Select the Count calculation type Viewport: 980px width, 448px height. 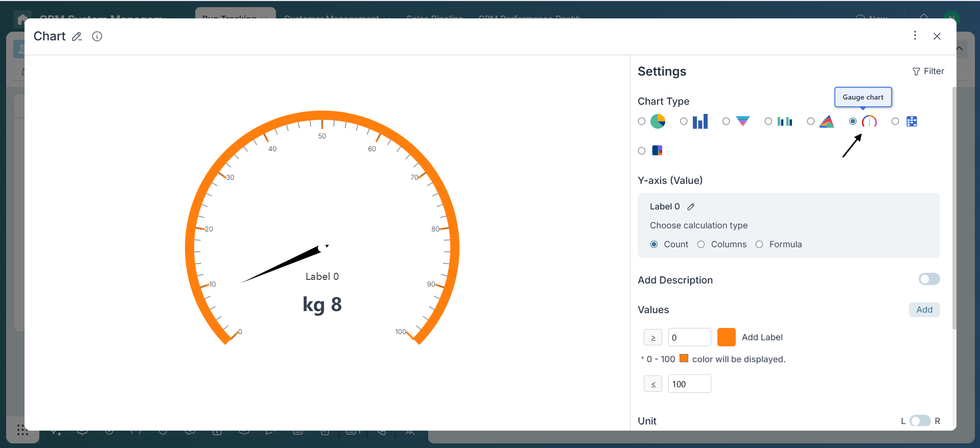[654, 244]
